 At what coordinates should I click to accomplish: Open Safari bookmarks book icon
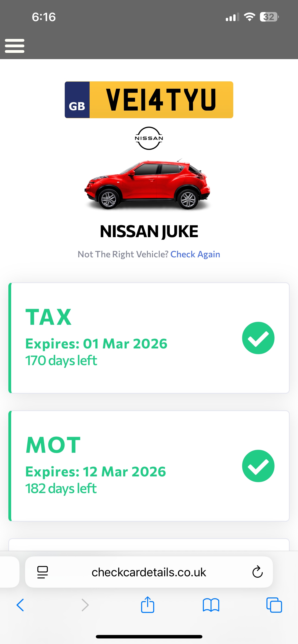coord(211,605)
